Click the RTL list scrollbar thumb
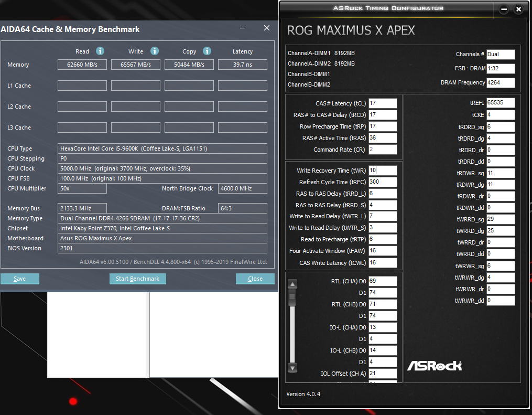 click(x=292, y=298)
